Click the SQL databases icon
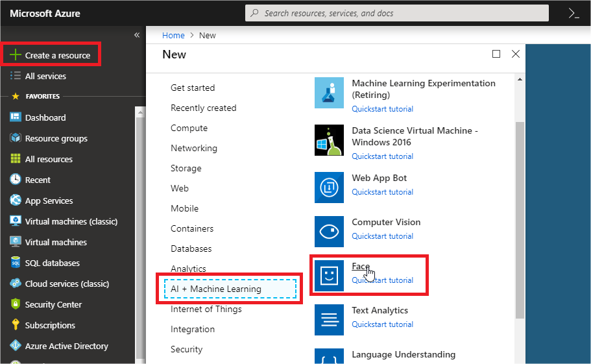 pyautogui.click(x=16, y=263)
